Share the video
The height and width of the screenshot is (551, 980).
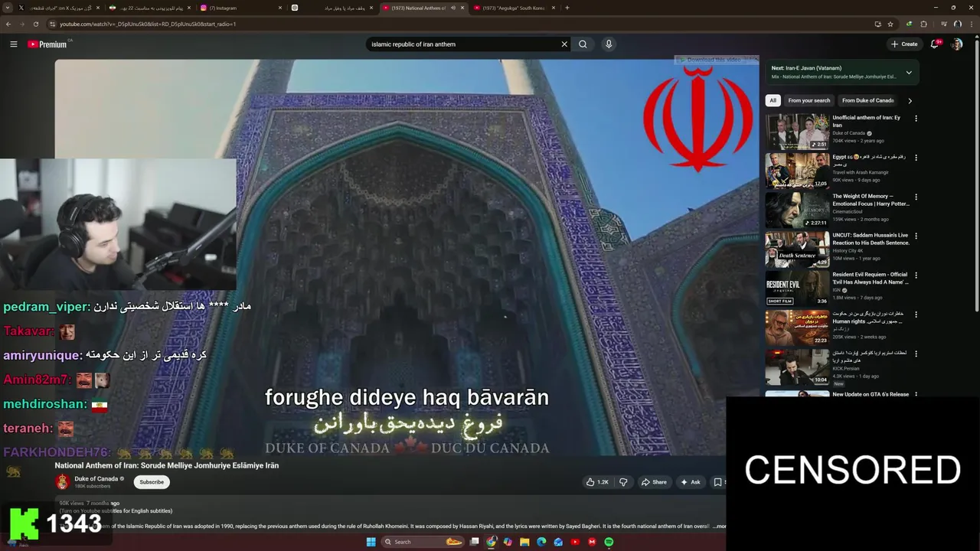tap(654, 482)
